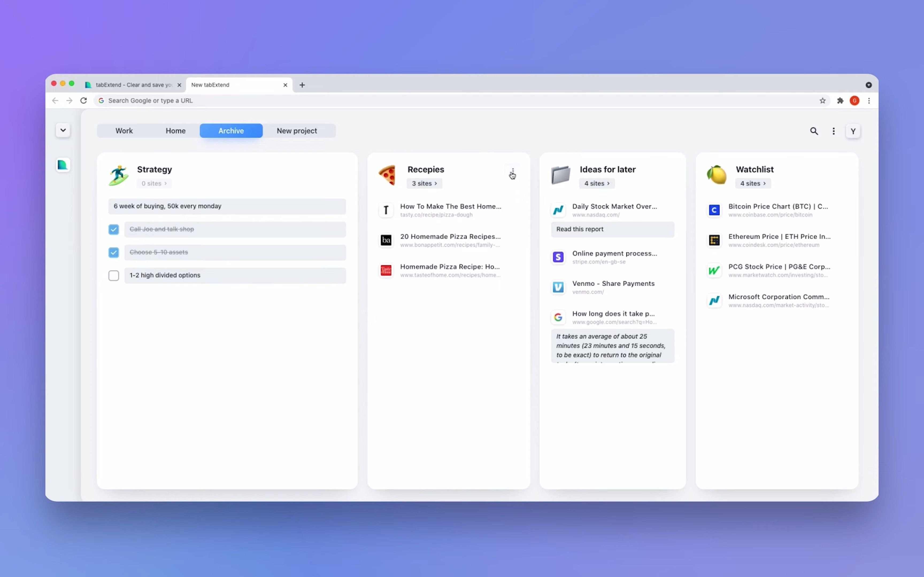Open the workspace three-dot menu beside search
The height and width of the screenshot is (577, 924).
point(834,131)
